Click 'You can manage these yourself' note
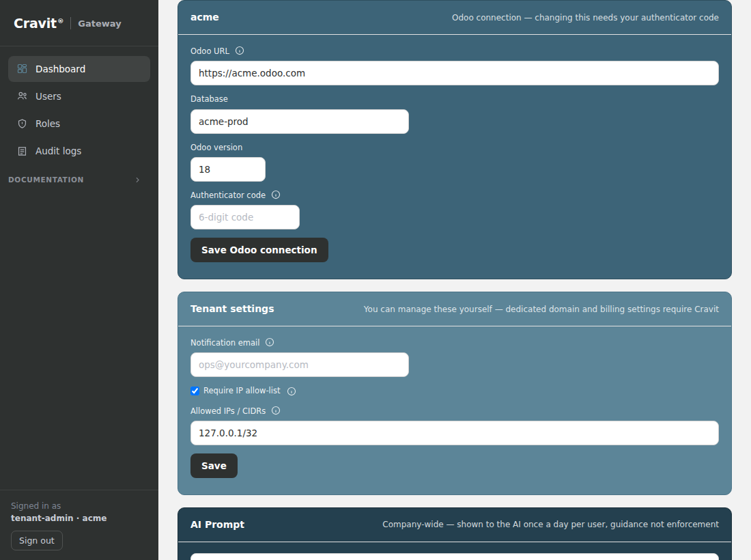Screen dimensions: 751x560 (x=541, y=309)
